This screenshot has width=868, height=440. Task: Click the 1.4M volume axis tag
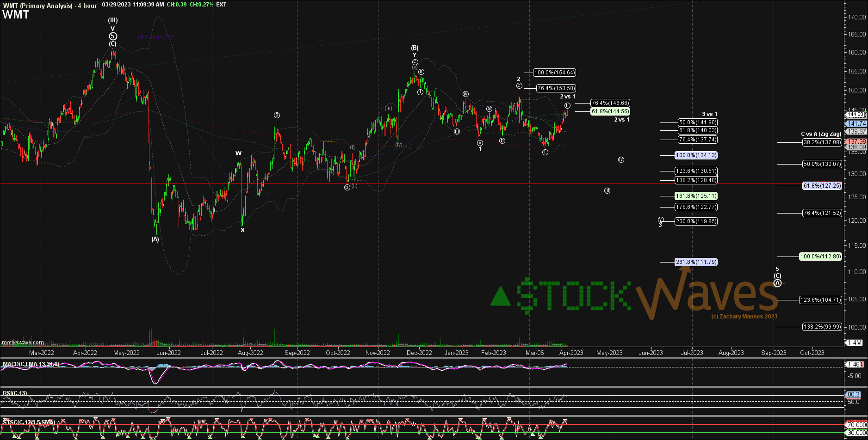[854, 342]
